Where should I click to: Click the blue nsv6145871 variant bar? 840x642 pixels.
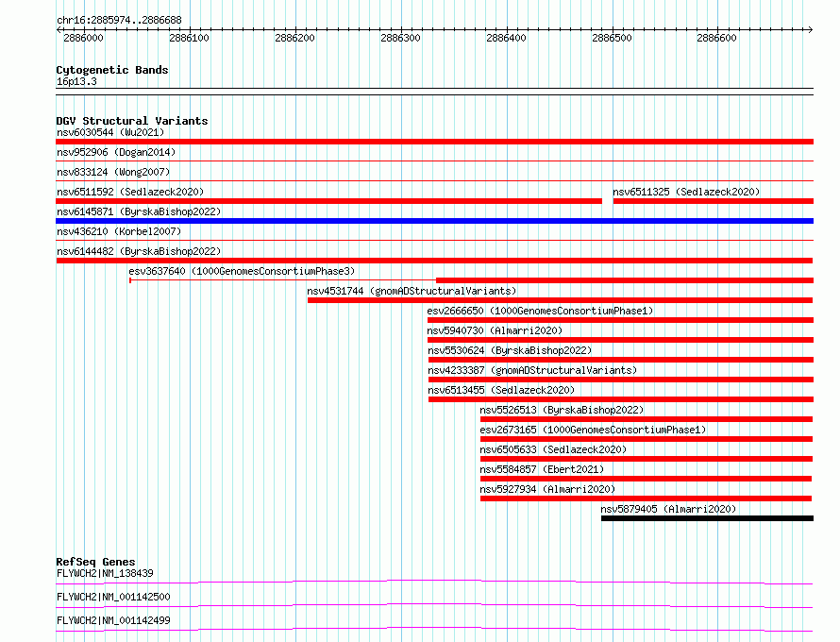point(434,221)
